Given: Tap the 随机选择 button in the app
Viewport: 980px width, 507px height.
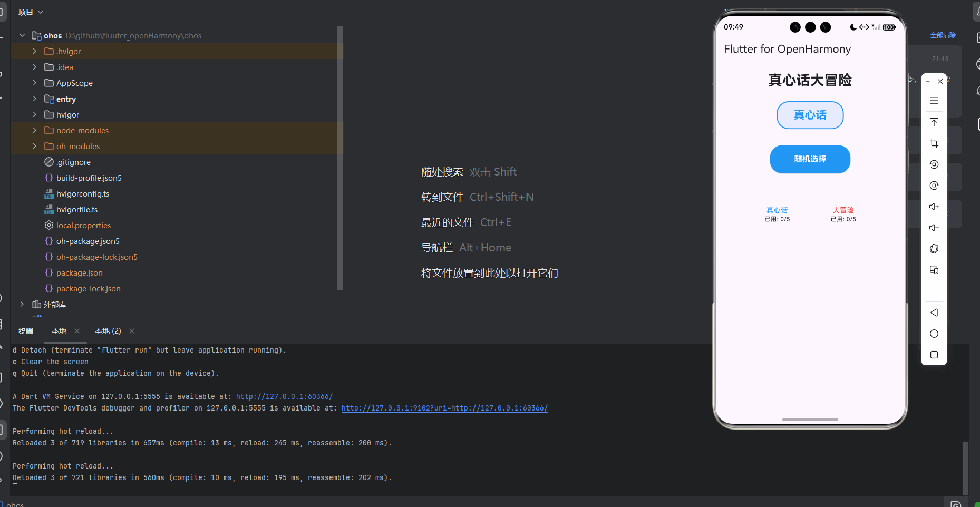Looking at the screenshot, I should [x=810, y=159].
